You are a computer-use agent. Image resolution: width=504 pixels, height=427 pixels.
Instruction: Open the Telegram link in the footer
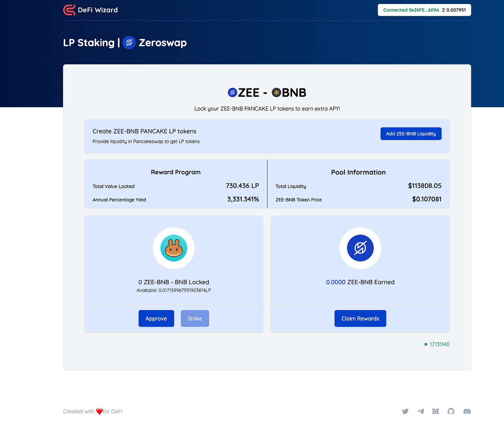pos(420,411)
